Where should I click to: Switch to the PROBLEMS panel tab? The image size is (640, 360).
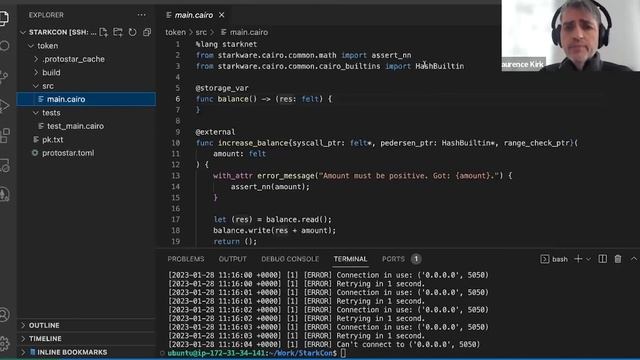[x=186, y=259]
